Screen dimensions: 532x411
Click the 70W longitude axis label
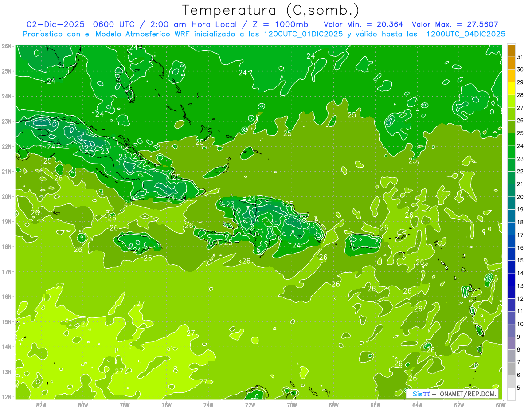(x=292, y=405)
